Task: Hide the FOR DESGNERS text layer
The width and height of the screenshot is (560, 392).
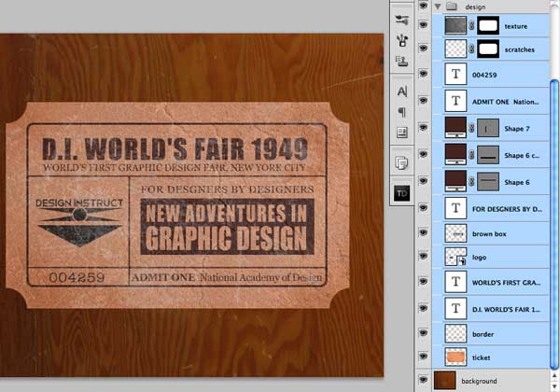Action: click(x=423, y=207)
